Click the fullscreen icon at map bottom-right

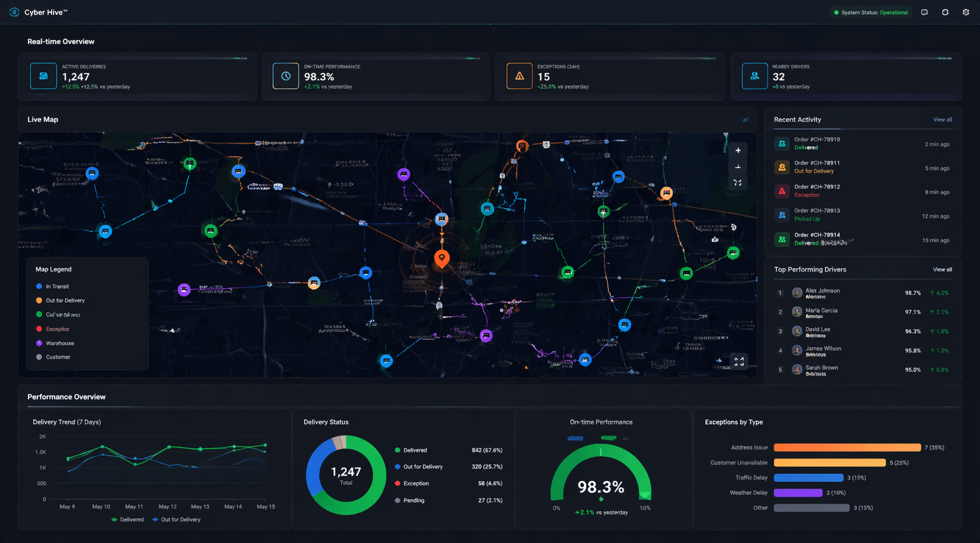coord(739,362)
